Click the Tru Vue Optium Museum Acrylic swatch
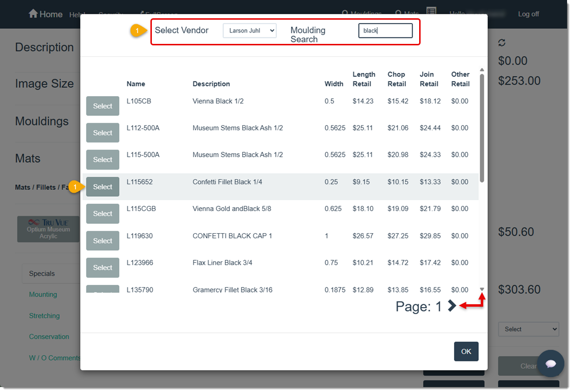Image resolution: width=572 pixels, height=392 pixels. tap(48, 229)
